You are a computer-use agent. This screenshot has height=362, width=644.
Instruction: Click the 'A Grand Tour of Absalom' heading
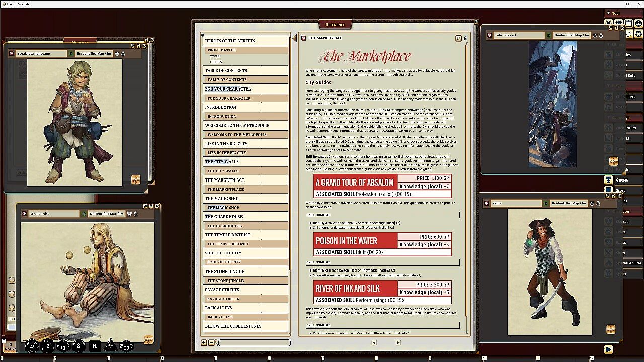355,182
